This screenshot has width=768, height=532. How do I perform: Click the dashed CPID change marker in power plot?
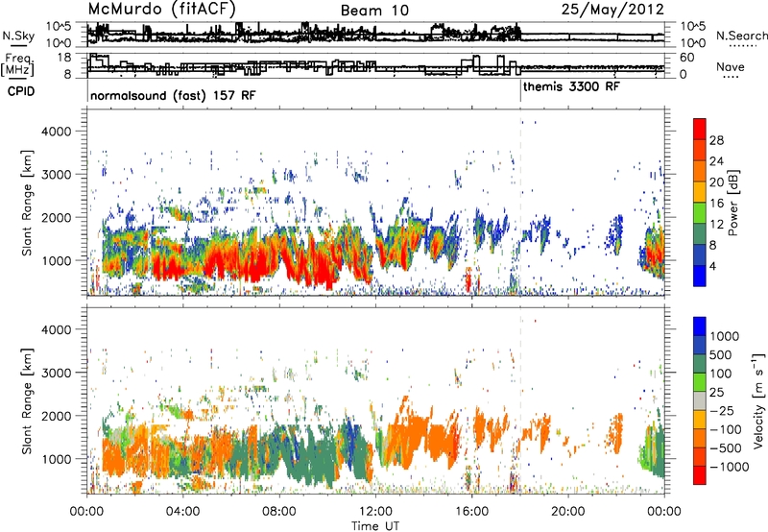[520, 203]
